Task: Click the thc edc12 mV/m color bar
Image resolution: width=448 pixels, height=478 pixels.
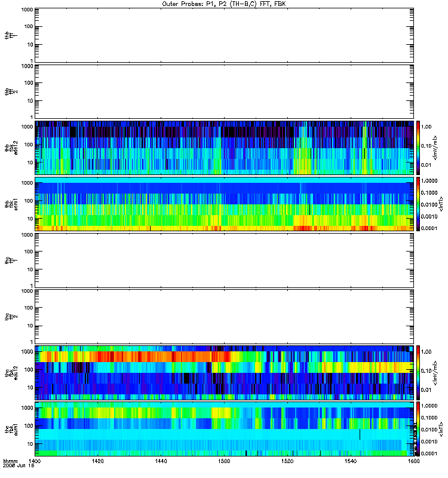Action: pos(418,373)
